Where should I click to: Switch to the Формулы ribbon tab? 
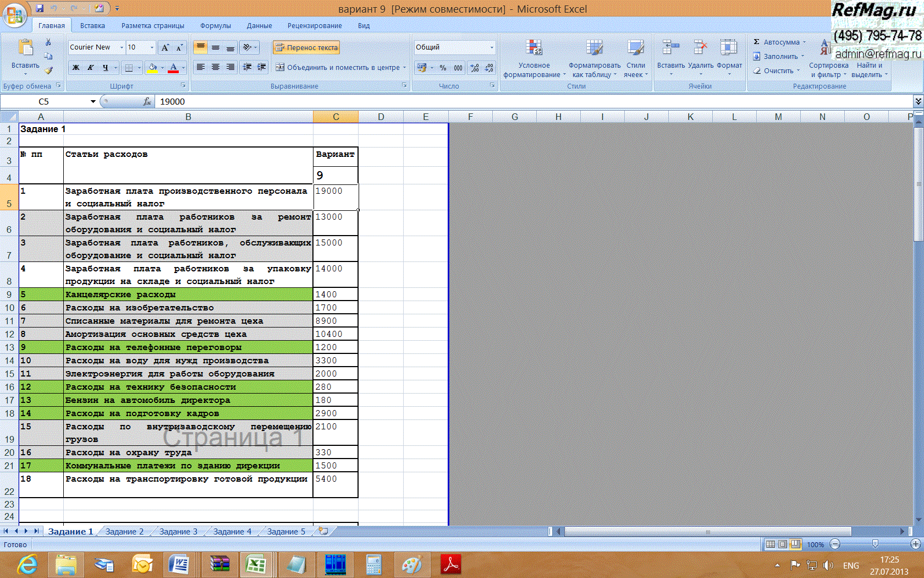215,25
